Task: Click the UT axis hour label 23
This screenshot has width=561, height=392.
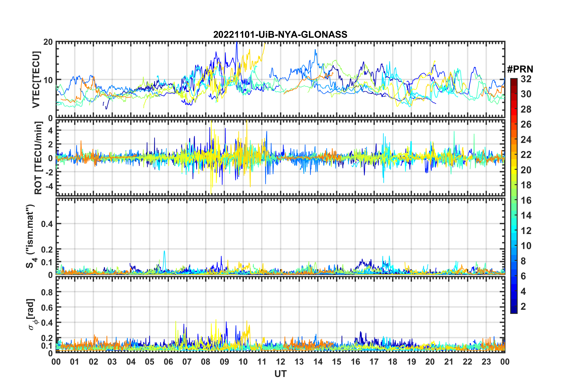Action: pyautogui.click(x=486, y=362)
